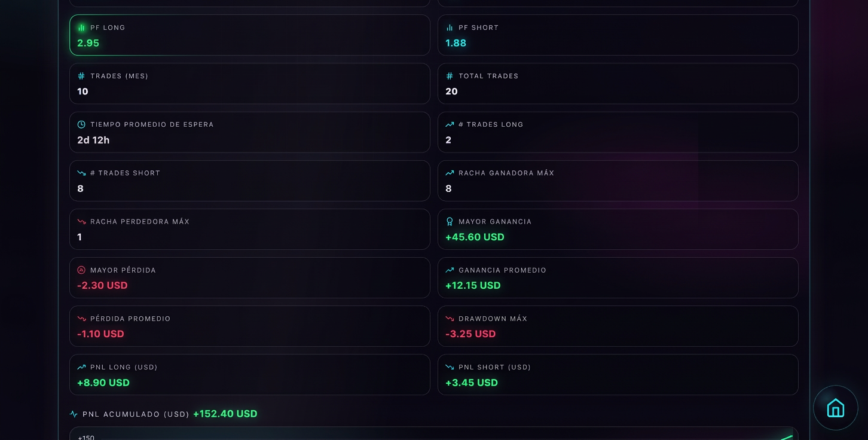Select the PF Long stat card

[249, 35]
